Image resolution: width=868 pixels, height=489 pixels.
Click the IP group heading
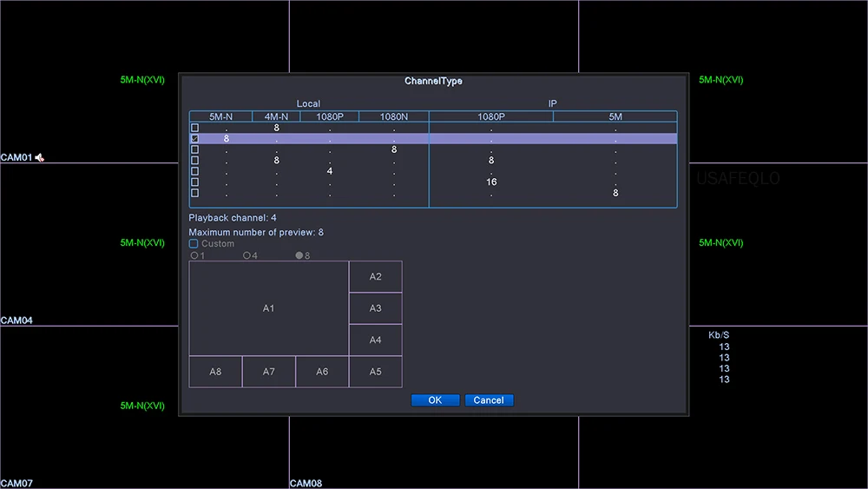pyautogui.click(x=552, y=103)
